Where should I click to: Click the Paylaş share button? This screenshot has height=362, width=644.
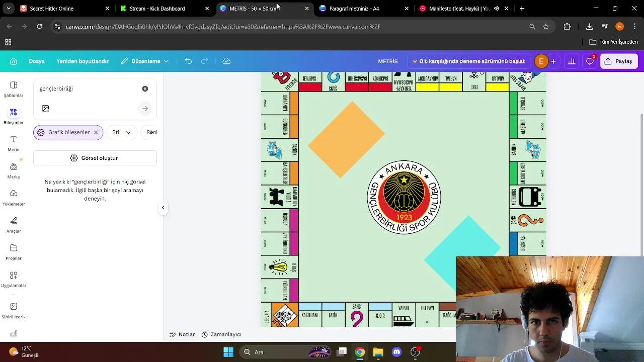pos(619,61)
